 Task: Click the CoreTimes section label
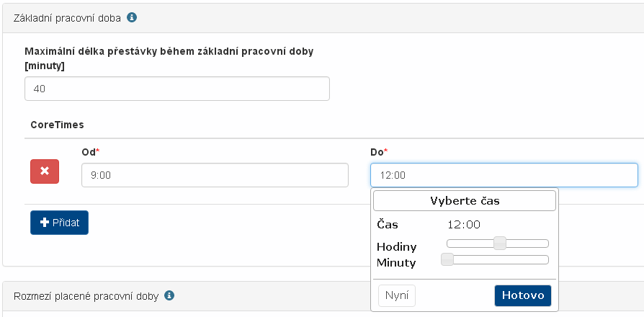pyautogui.click(x=57, y=125)
